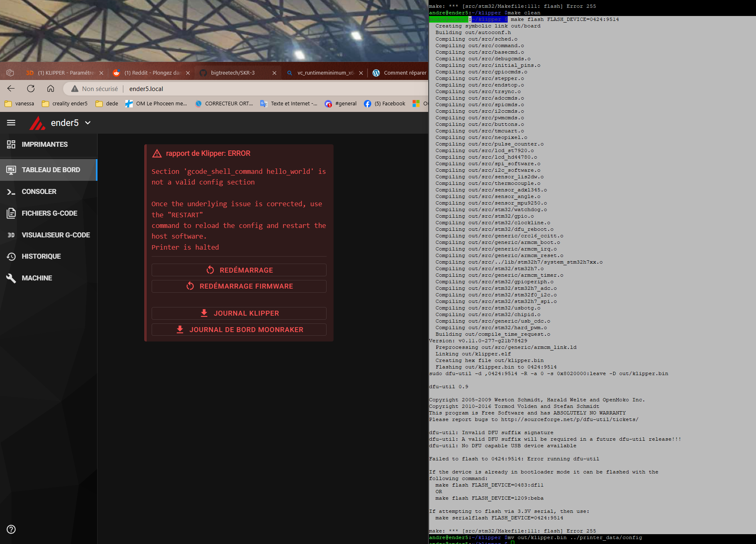Switch to Reddit - Plongez tab
This screenshot has height=544, width=756.
[148, 73]
